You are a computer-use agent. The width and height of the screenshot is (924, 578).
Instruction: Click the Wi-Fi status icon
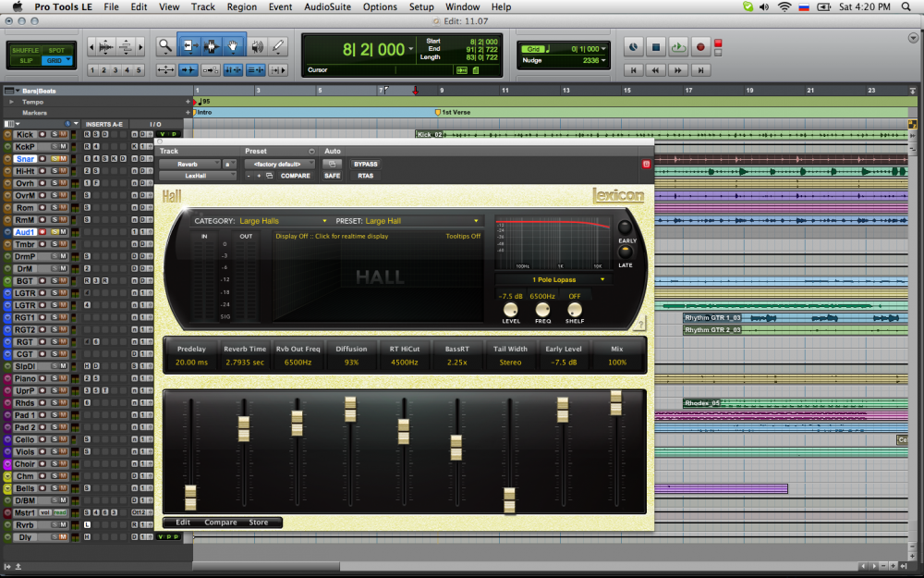[784, 7]
